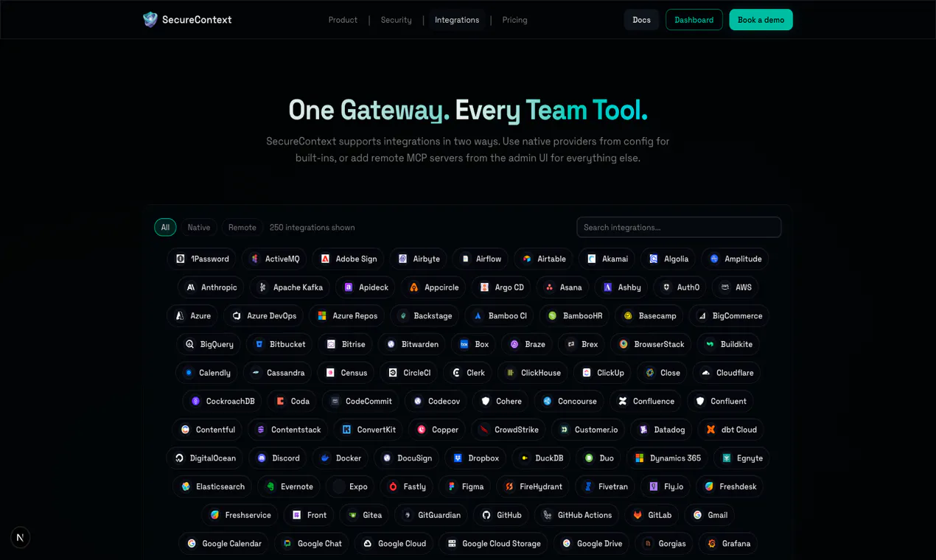Image resolution: width=936 pixels, height=560 pixels.
Task: Filter by Remote integrations
Action: [x=242, y=228]
